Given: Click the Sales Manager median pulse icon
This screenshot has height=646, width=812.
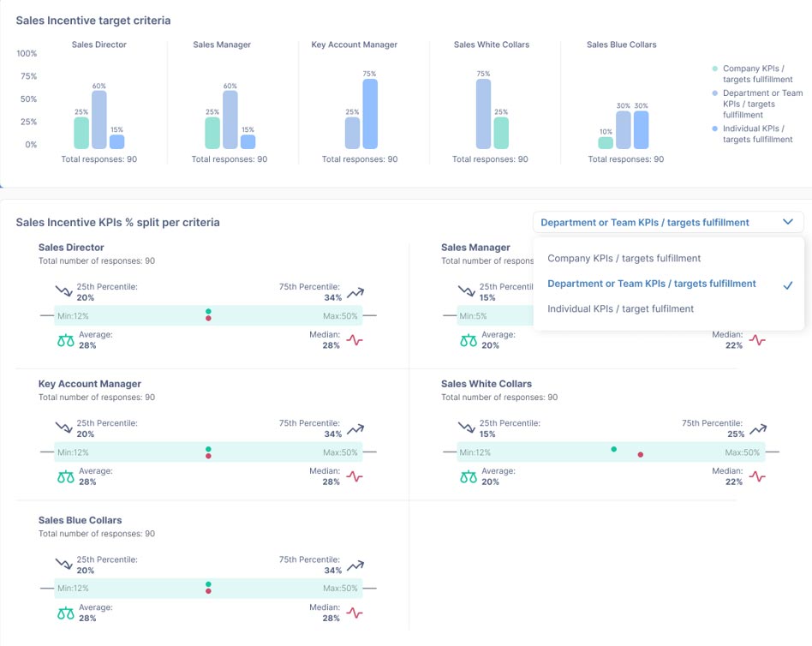Looking at the screenshot, I should pyautogui.click(x=757, y=340).
